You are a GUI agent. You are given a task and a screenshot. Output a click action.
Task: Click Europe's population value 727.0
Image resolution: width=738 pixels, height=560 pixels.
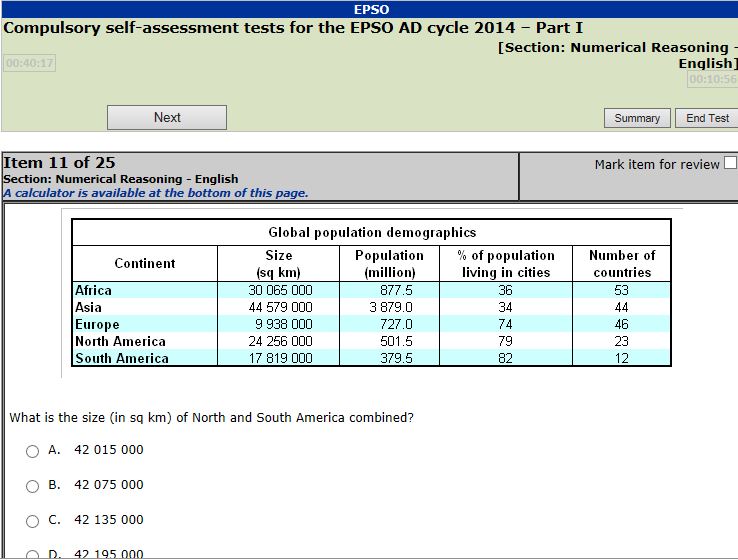tap(390, 324)
